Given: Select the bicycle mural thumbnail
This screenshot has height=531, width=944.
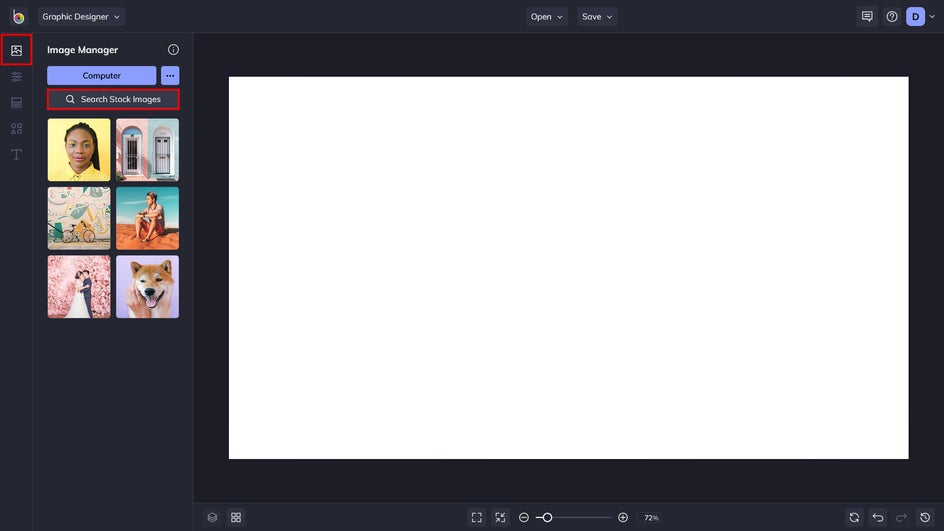Looking at the screenshot, I should coord(79,218).
